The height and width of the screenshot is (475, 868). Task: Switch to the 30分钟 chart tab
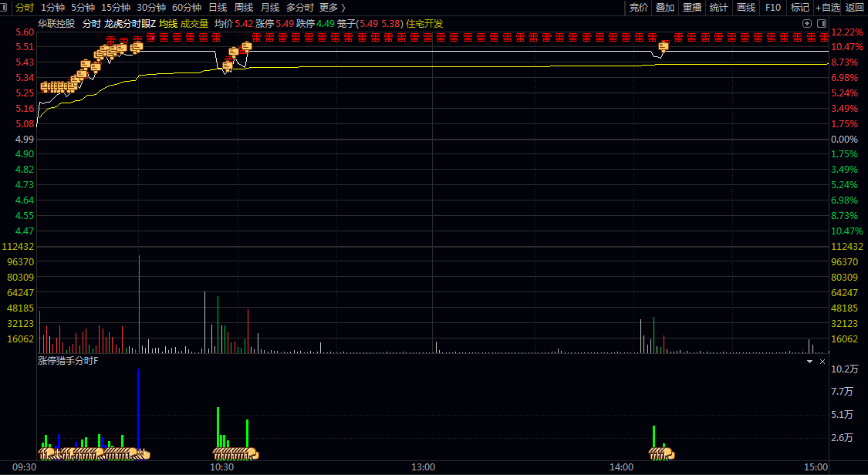pos(151,7)
